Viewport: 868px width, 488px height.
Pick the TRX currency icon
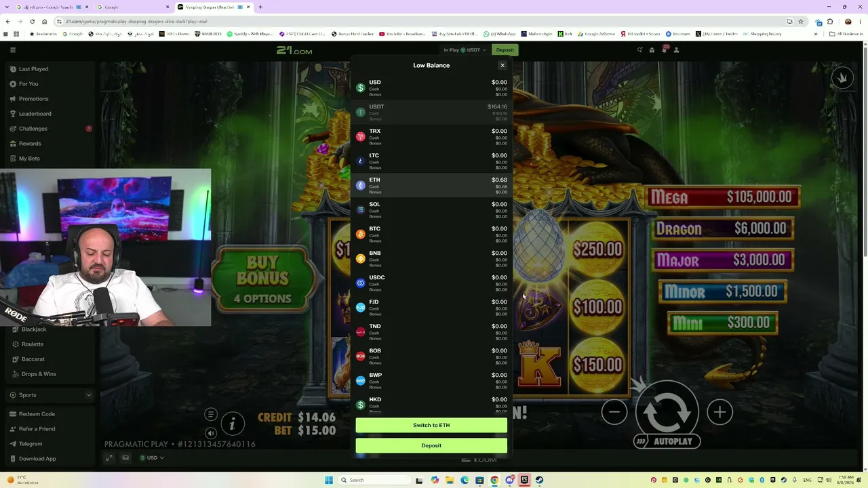coord(361,136)
